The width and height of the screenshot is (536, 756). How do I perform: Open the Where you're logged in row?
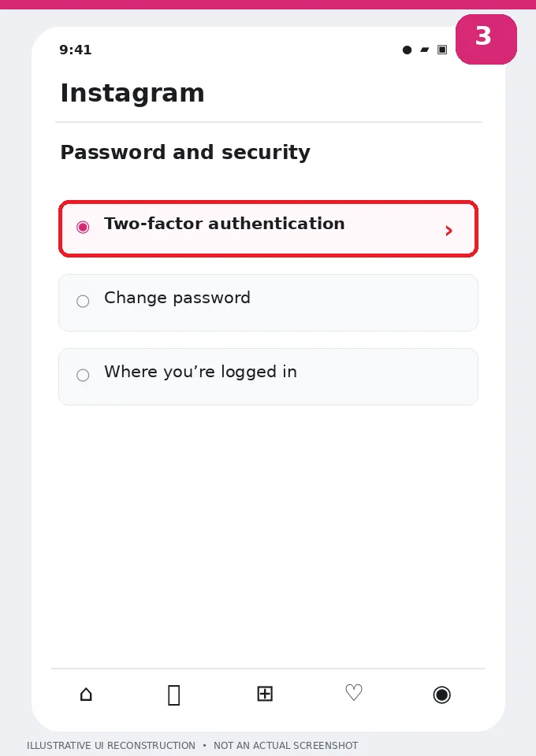pos(268,376)
